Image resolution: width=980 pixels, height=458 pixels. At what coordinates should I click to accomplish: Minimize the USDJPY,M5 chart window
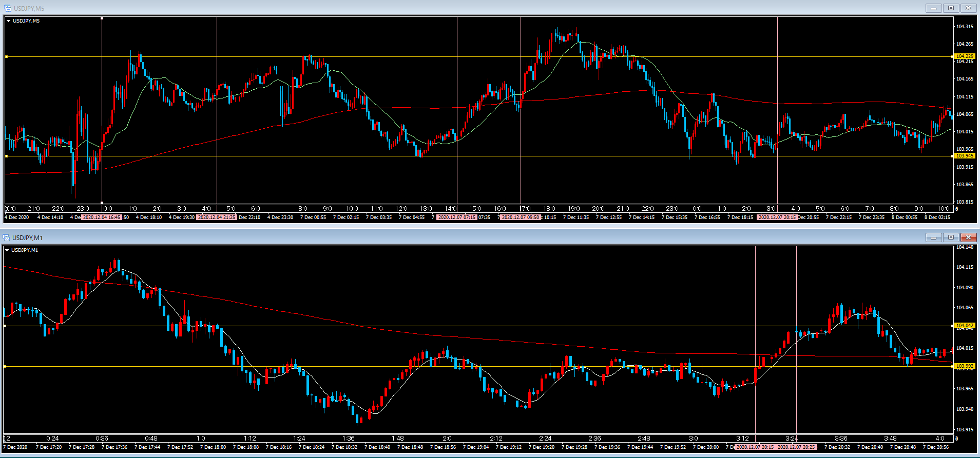[933, 8]
